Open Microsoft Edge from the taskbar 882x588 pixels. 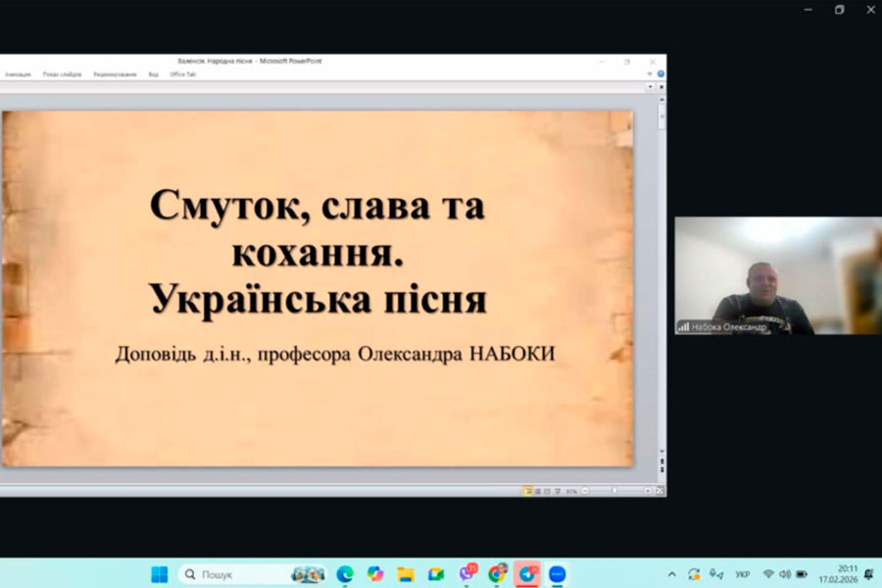pyautogui.click(x=345, y=574)
